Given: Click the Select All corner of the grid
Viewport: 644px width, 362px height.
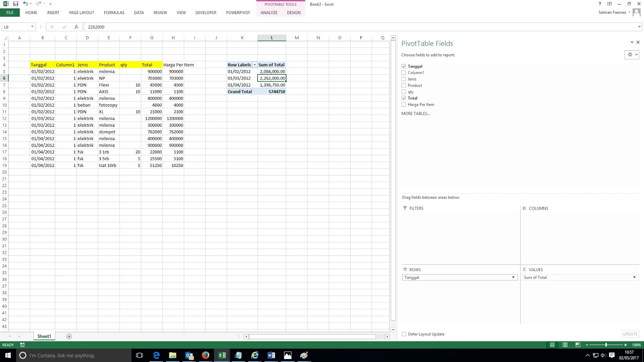Looking at the screenshot, I should coord(4,38).
